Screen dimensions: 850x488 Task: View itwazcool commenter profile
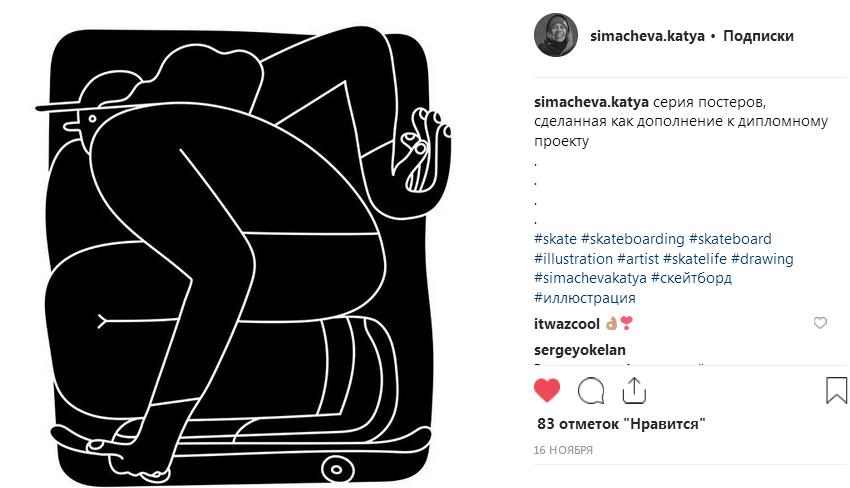(x=566, y=324)
